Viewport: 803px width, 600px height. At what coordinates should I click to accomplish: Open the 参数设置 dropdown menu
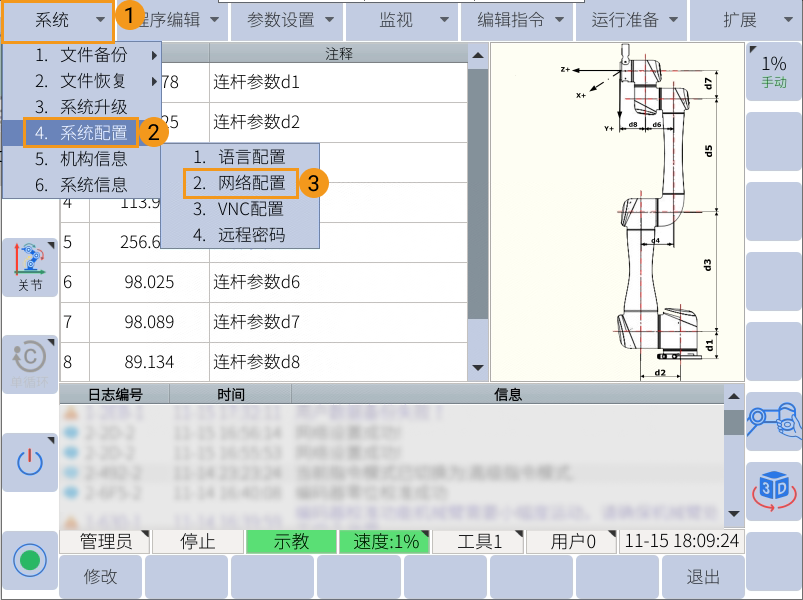pos(286,20)
